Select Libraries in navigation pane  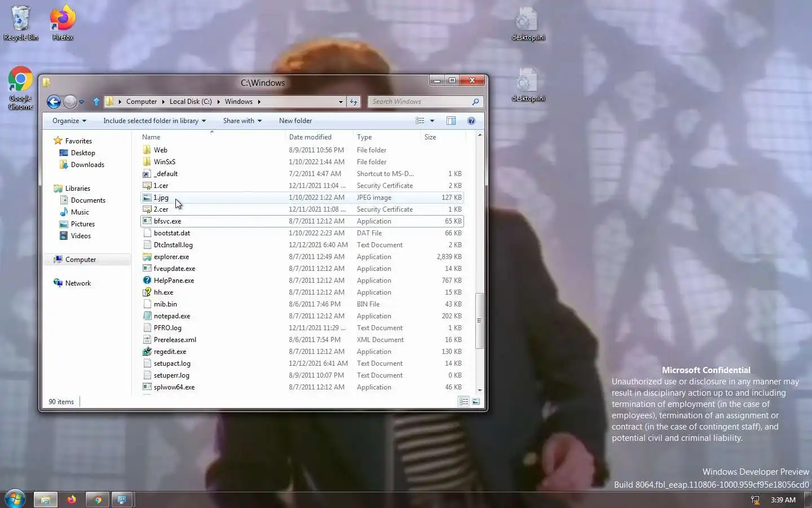(x=77, y=189)
